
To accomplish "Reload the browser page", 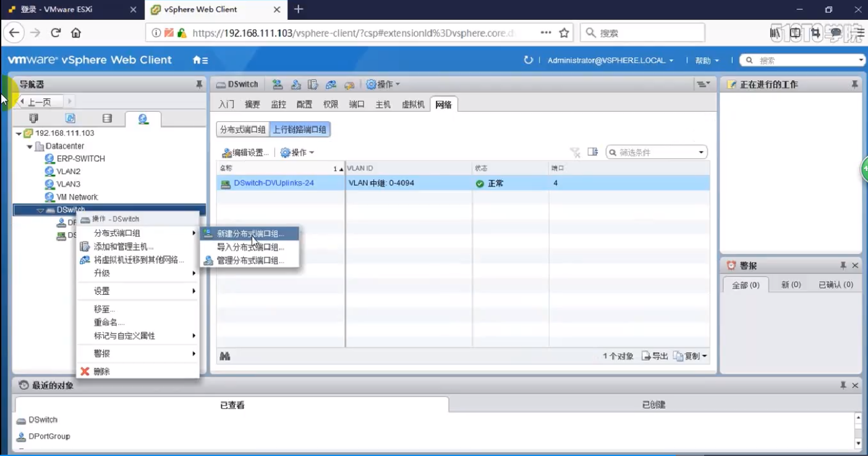I will pyautogui.click(x=56, y=33).
